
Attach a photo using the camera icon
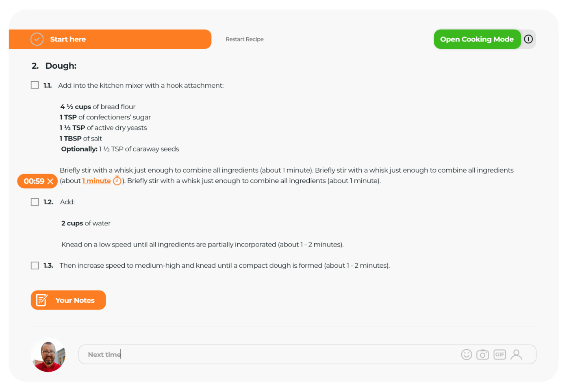pyautogui.click(x=482, y=355)
